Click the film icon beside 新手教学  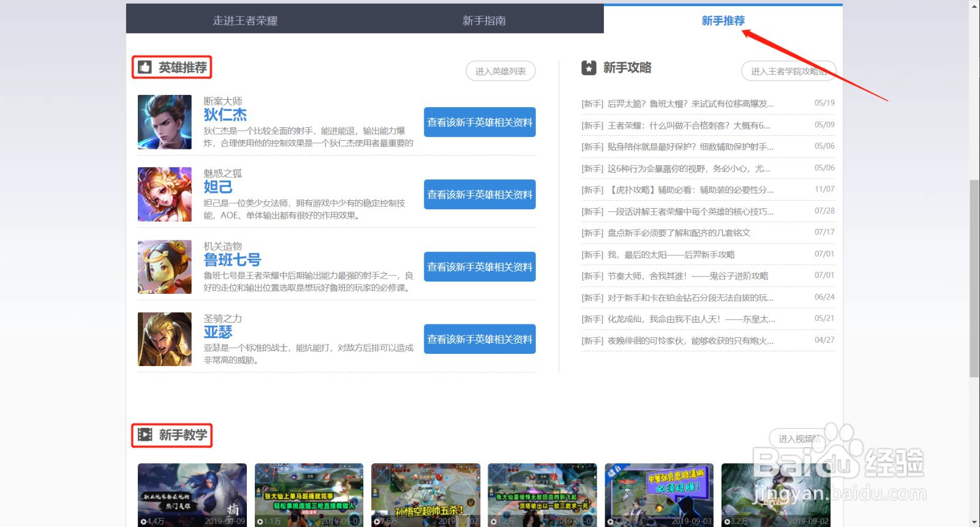pyautogui.click(x=145, y=435)
